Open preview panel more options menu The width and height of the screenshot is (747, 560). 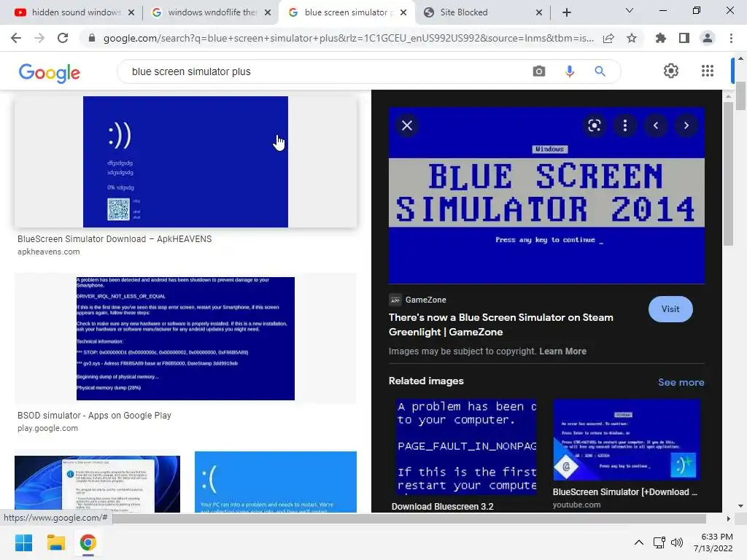pos(625,125)
